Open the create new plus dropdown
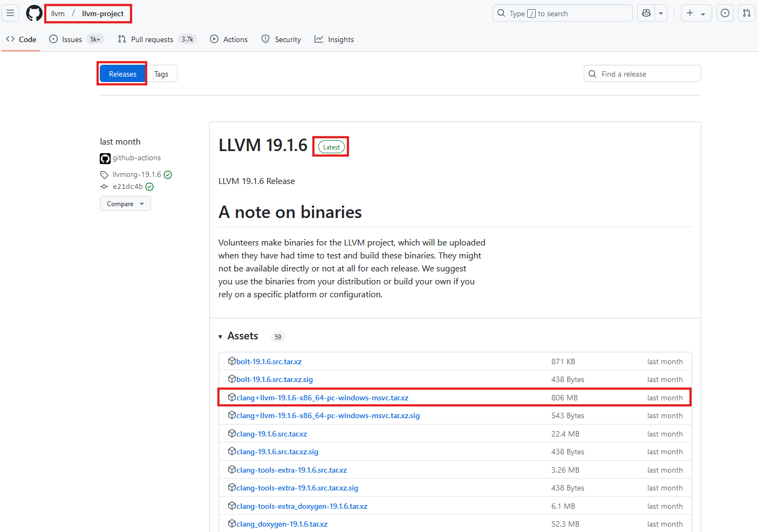The image size is (758, 532). click(x=695, y=13)
